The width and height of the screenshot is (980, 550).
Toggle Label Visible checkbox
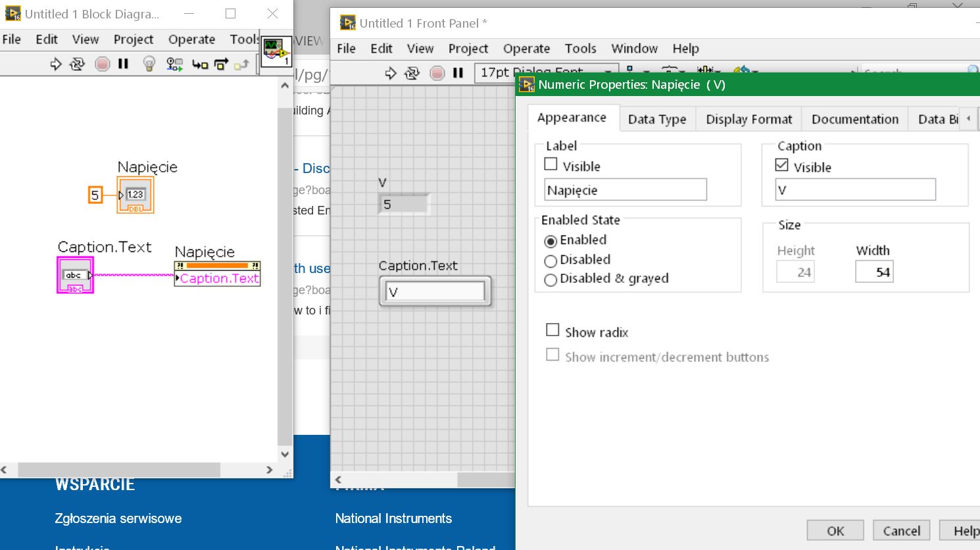click(x=551, y=164)
